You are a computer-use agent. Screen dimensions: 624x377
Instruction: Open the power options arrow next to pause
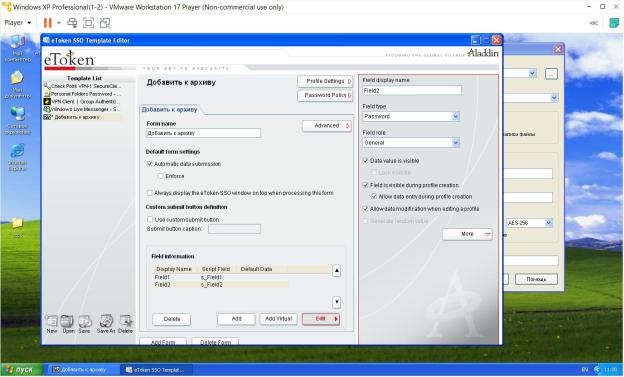coord(58,23)
